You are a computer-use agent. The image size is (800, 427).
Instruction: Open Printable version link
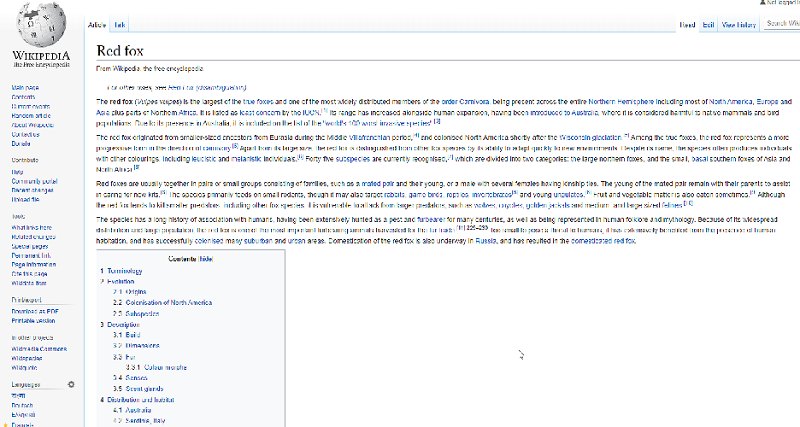33,320
